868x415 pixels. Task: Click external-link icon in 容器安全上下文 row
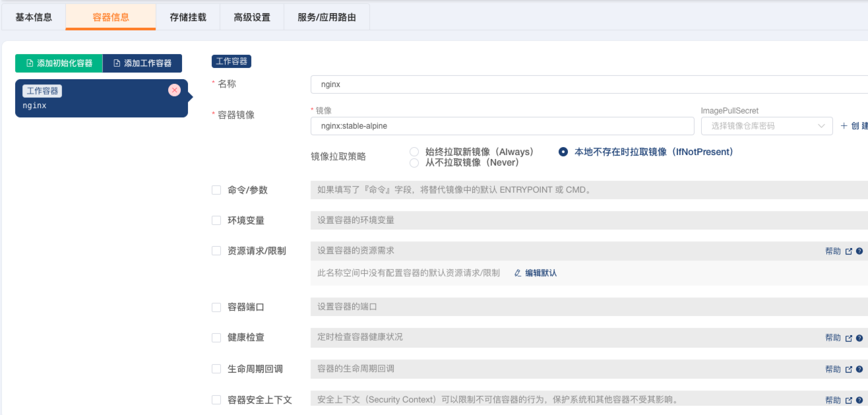(849, 400)
